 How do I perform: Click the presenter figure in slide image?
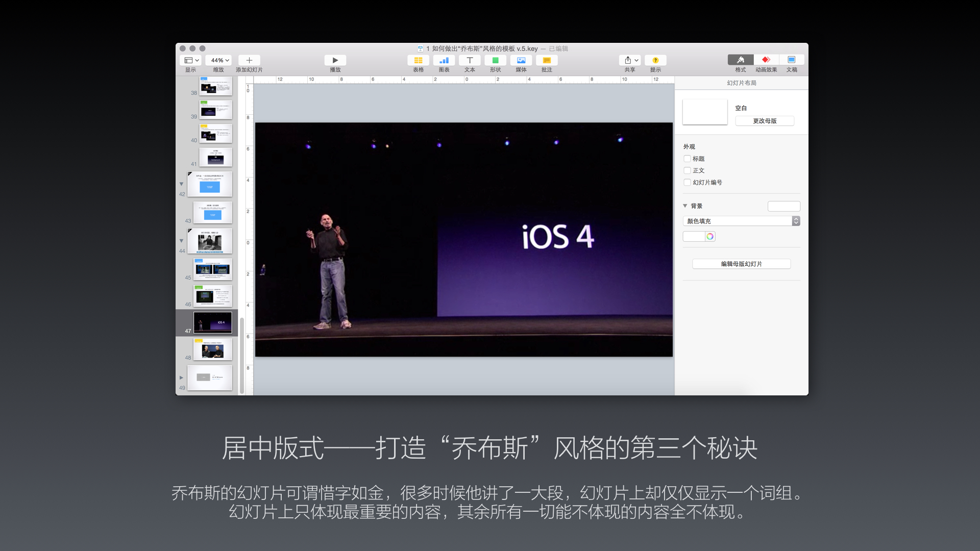coord(330,271)
